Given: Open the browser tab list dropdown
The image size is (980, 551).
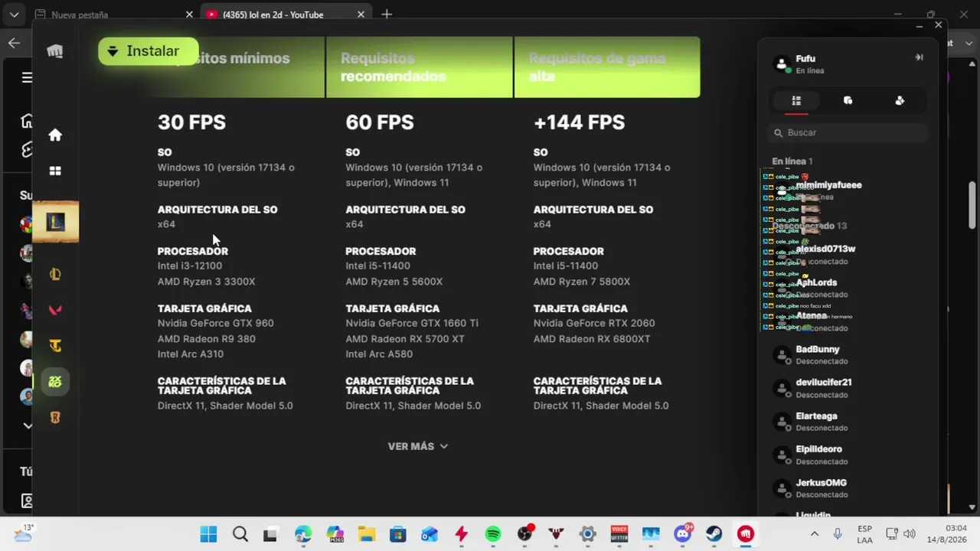Looking at the screenshot, I should pyautogui.click(x=14, y=15).
